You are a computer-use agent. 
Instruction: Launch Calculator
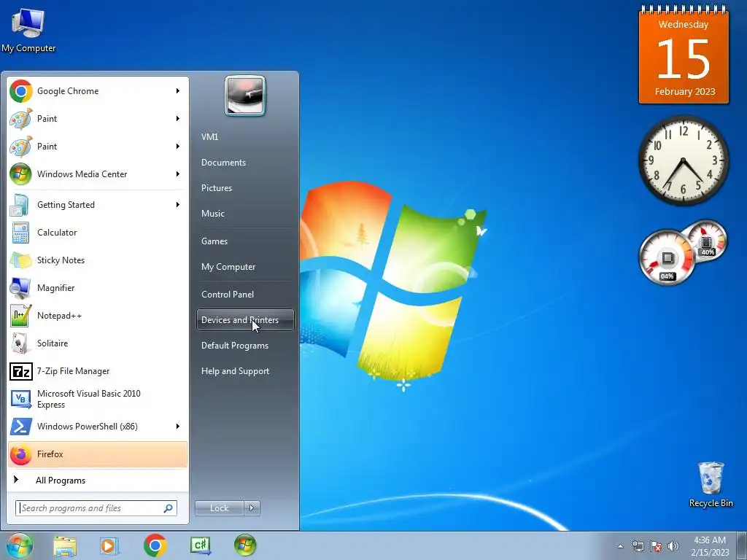tap(98, 233)
